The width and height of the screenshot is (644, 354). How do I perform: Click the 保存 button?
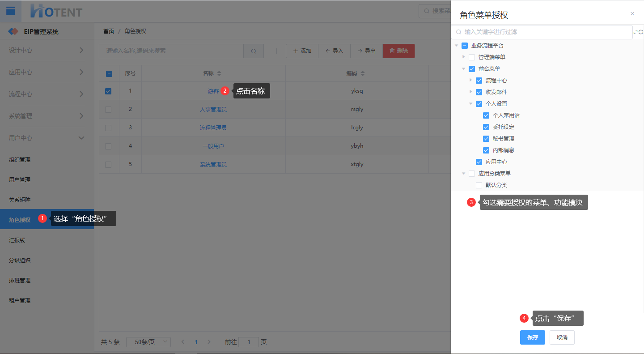532,337
